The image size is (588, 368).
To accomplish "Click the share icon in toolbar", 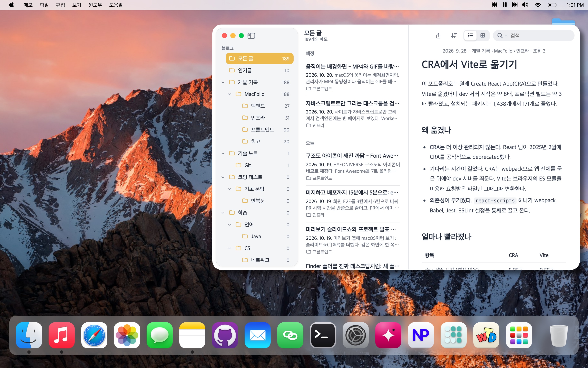I will pyautogui.click(x=438, y=36).
